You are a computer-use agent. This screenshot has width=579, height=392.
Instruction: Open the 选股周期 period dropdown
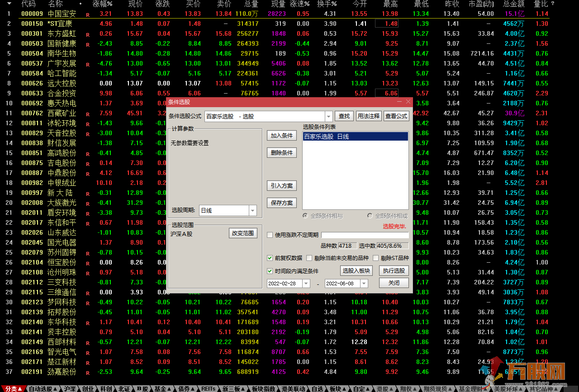(x=252, y=211)
